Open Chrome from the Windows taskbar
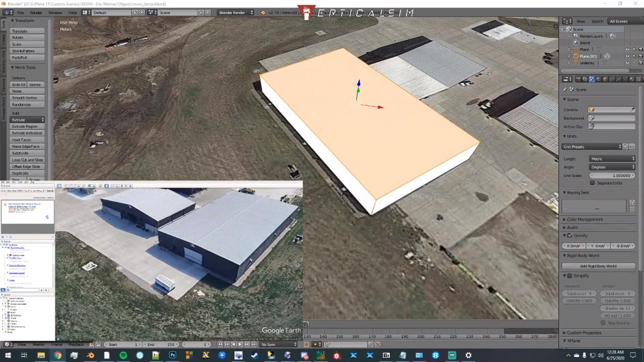Viewport: 644px width, 362px height. point(58,355)
